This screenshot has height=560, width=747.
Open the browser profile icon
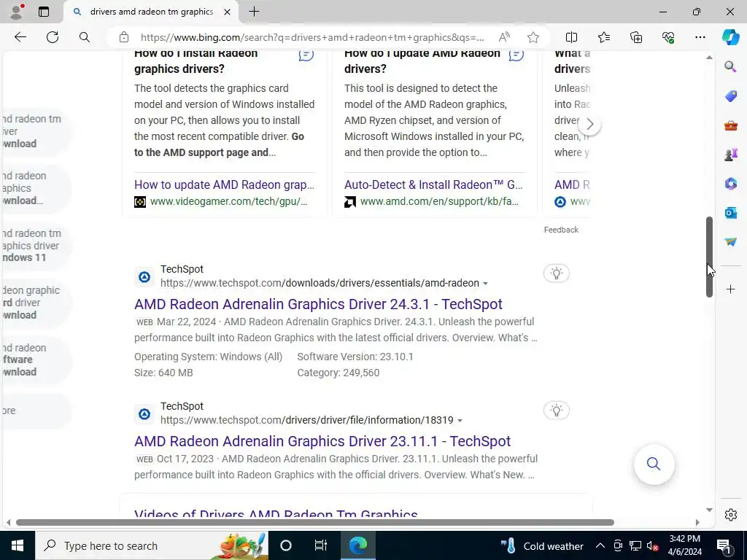coord(18,12)
